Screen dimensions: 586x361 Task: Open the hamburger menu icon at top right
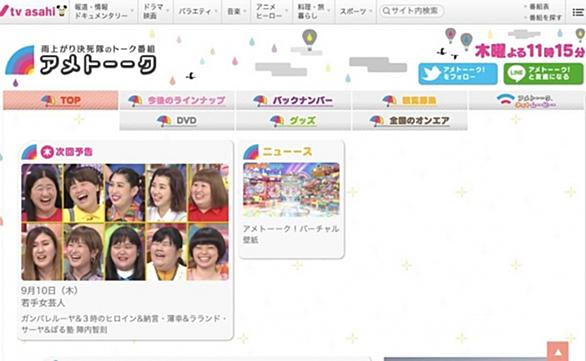click(578, 12)
